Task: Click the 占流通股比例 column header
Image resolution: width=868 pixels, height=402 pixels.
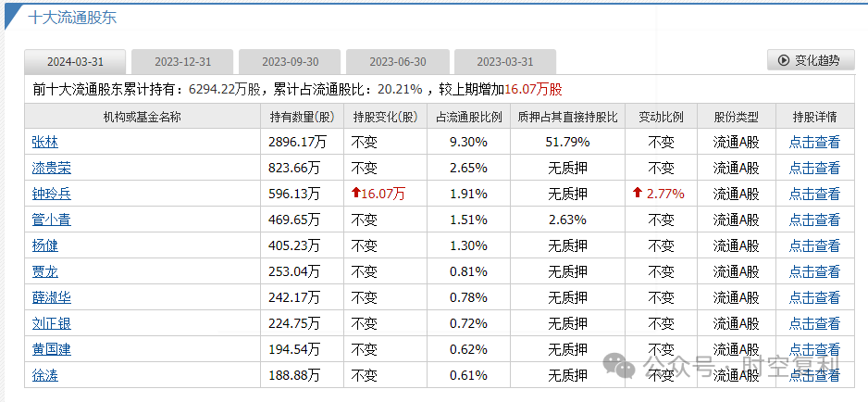Action: pyautogui.click(x=469, y=117)
